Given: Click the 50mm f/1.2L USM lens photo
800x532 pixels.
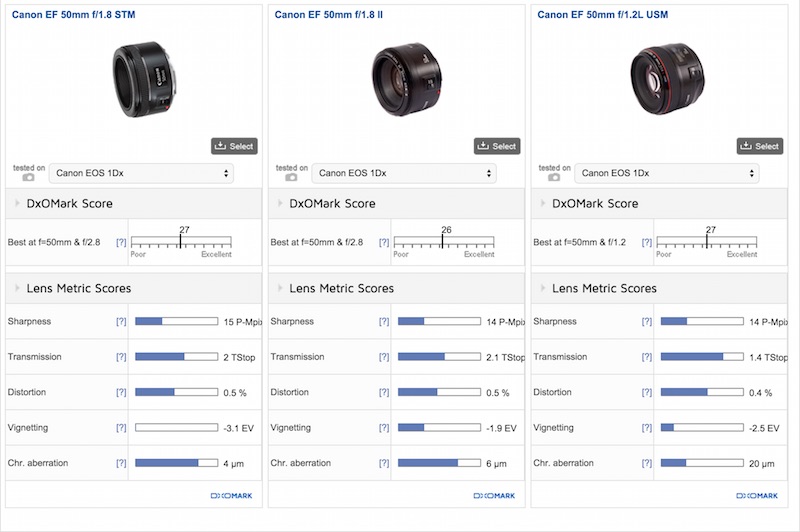Looking at the screenshot, I should [667, 79].
